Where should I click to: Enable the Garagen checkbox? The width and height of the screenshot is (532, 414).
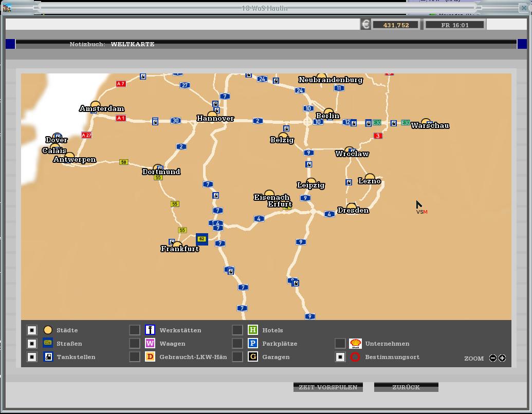(237, 357)
